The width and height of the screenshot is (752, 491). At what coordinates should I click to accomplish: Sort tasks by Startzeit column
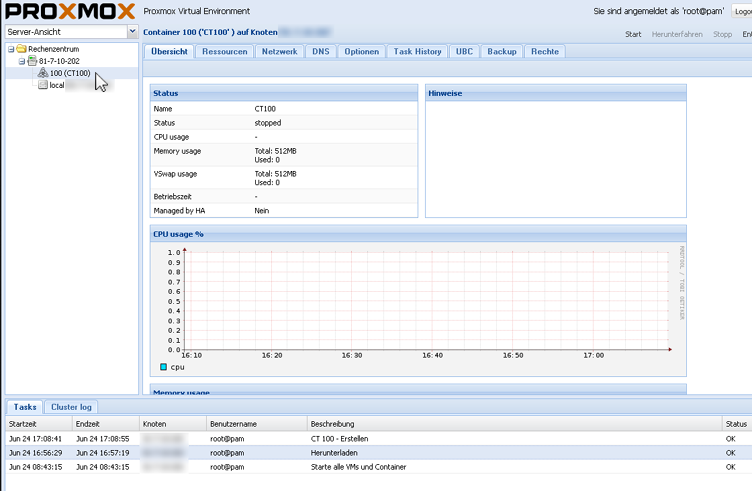[x=39, y=424]
